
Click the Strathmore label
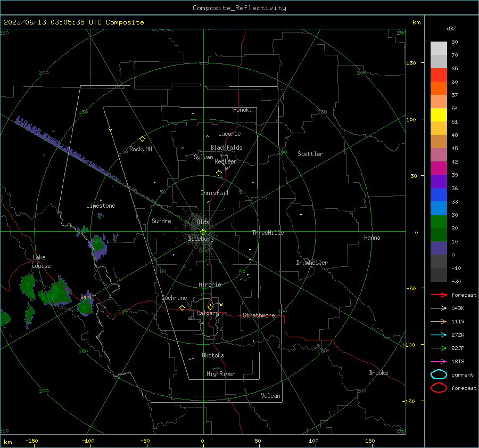coord(259,315)
